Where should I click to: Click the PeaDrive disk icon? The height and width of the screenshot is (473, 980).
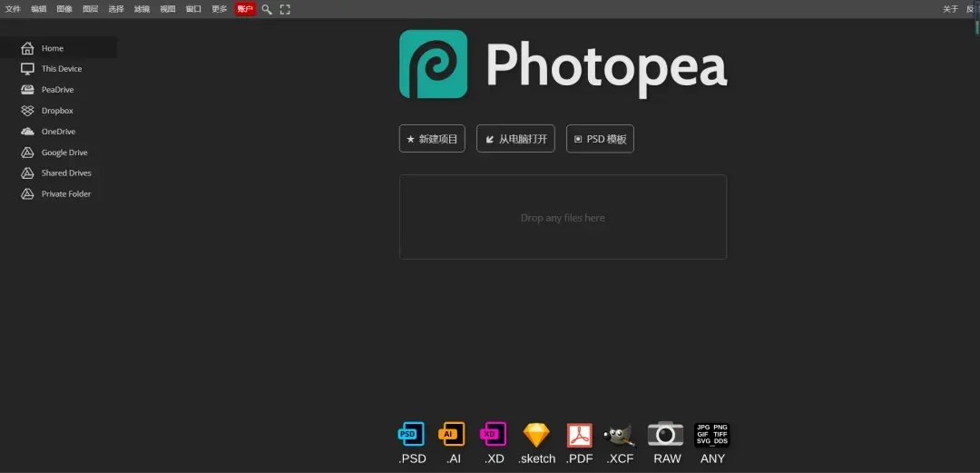27,90
